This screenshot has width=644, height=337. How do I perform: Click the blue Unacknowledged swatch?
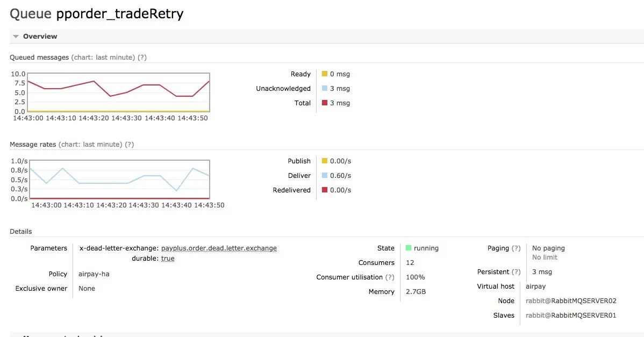pyautogui.click(x=325, y=88)
